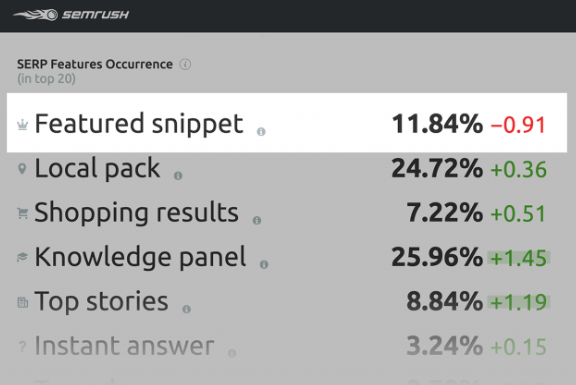Click the Top stories label
576x385 pixels.
point(101,302)
